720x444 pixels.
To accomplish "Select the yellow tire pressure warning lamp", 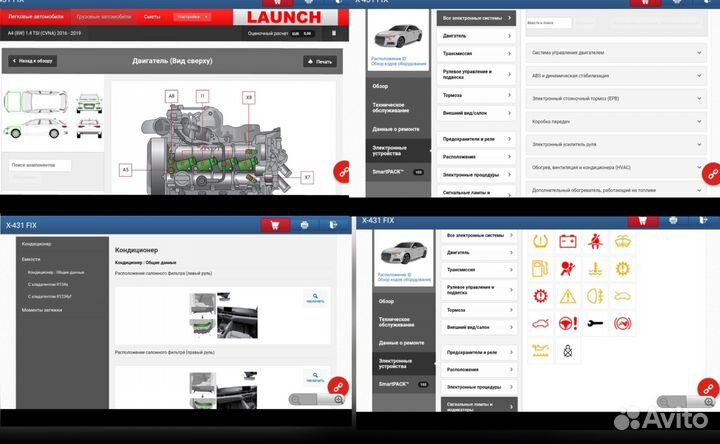I will (x=540, y=241).
